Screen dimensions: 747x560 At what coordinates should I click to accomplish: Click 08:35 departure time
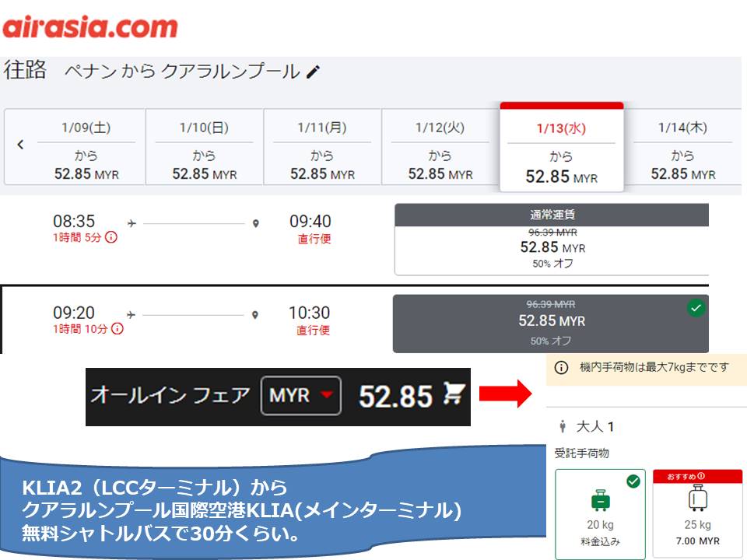(74, 222)
